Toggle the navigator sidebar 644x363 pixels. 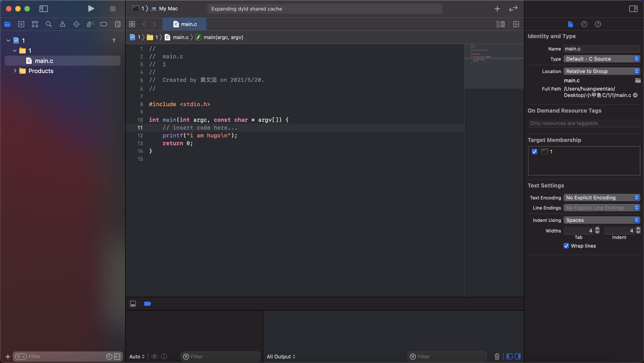[x=44, y=9]
